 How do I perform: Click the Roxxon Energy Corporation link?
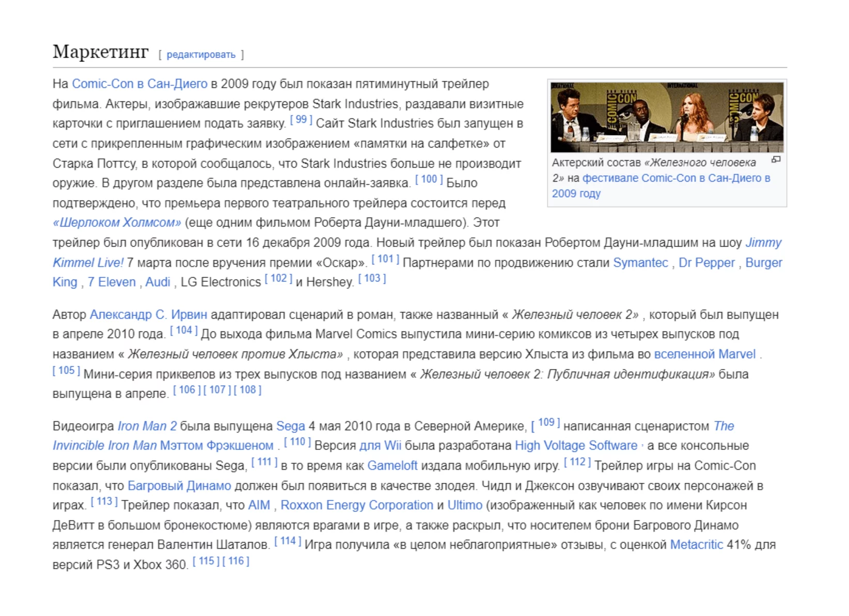tap(356, 505)
